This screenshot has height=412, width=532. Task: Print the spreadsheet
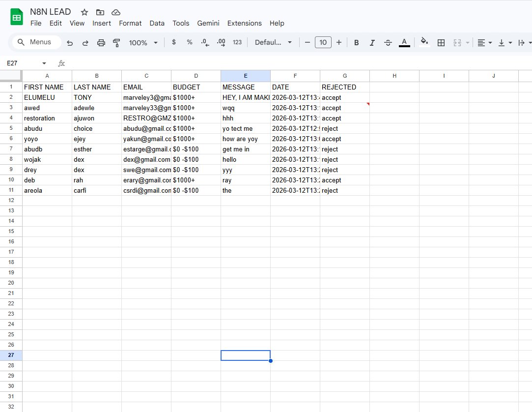coord(101,42)
